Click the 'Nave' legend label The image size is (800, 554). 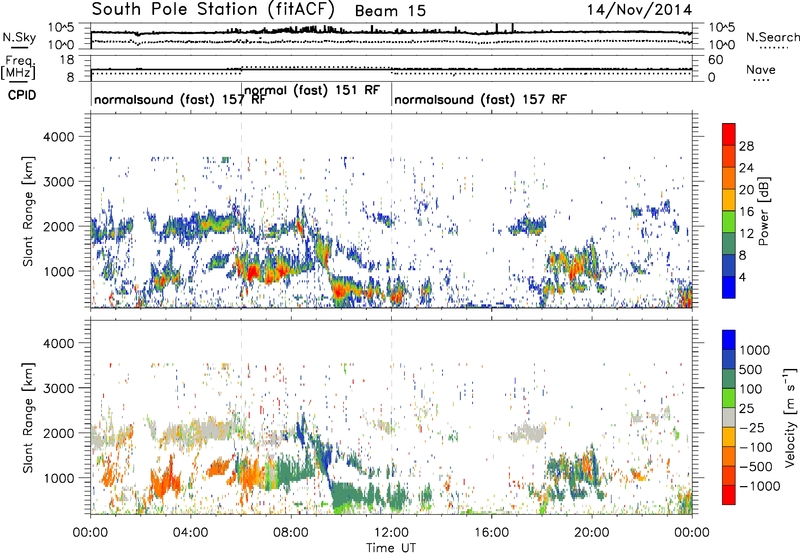click(x=760, y=69)
